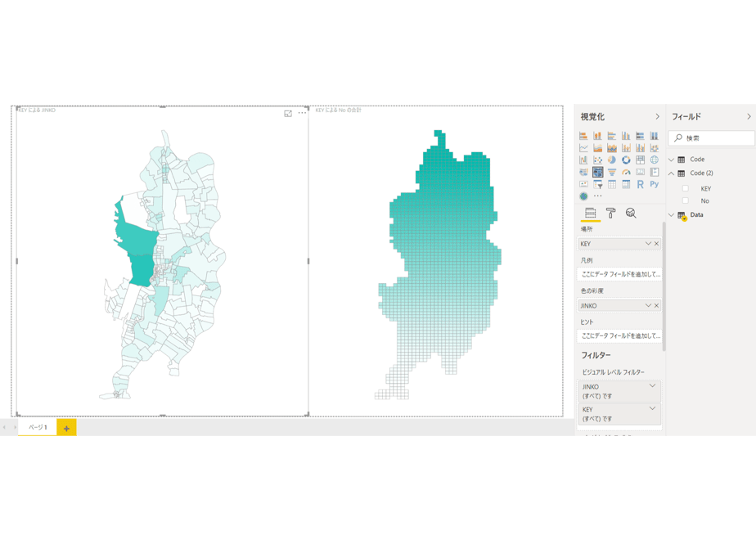Check the KEY field under Code (2)
Viewport: 756px width, 540px height.
(685, 188)
